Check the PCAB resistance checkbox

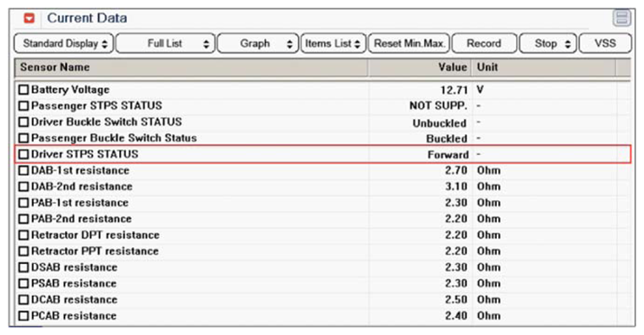click(24, 316)
